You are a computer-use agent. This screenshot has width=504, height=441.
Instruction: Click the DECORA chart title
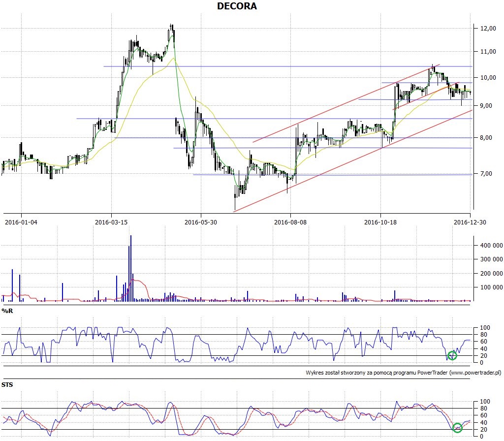tap(237, 6)
